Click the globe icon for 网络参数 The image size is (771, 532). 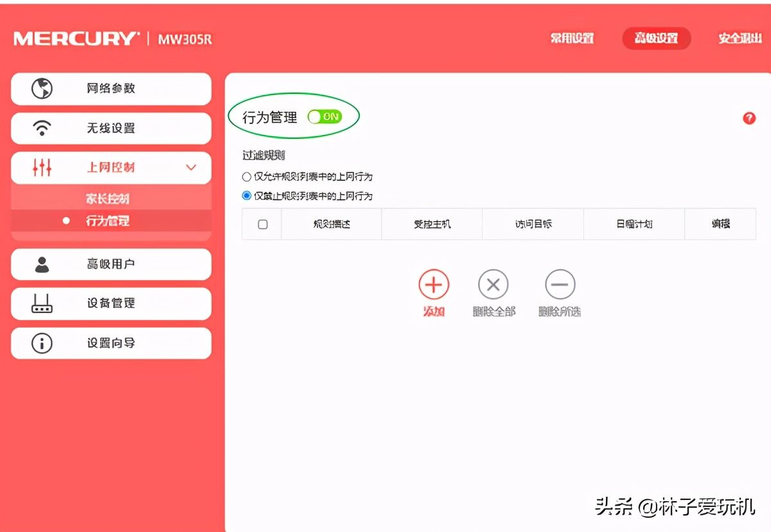pyautogui.click(x=42, y=89)
